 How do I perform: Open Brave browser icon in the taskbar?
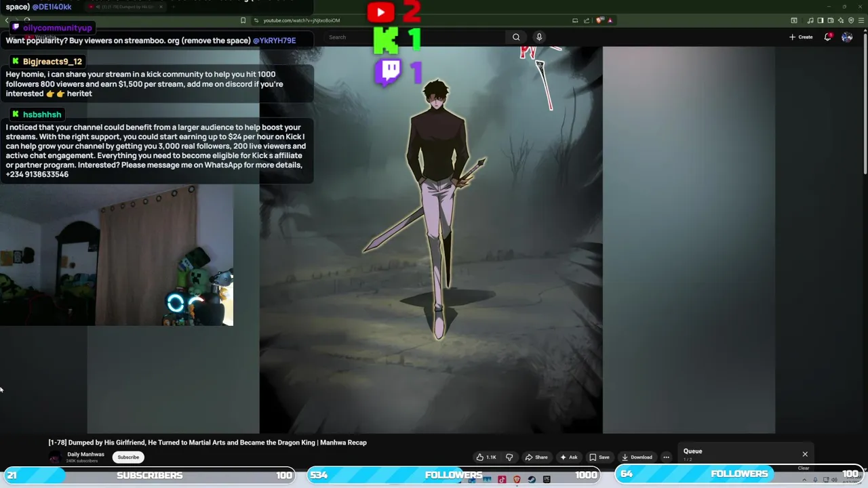[517, 479]
